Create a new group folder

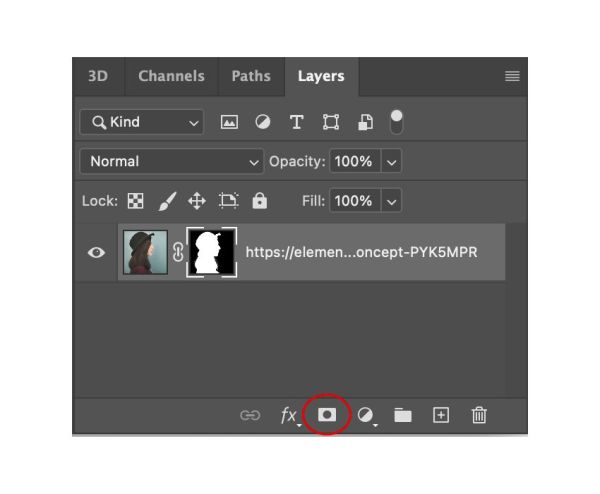point(403,415)
